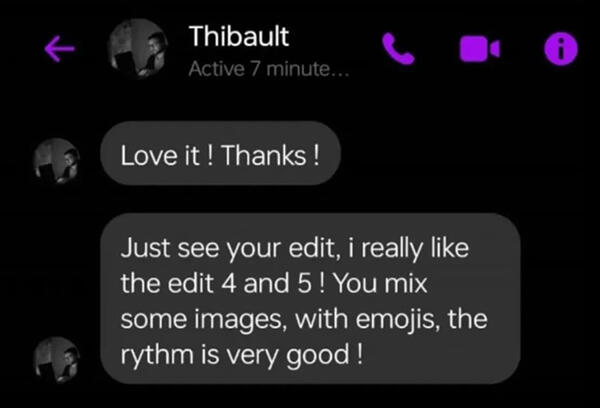Image resolution: width=600 pixels, height=408 pixels.
Task: Click the line 'Just see your edit, i really like'
Action: [295, 249]
